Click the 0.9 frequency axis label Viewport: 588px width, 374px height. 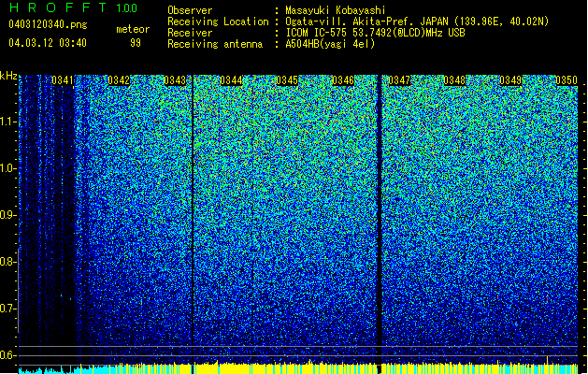tap(8, 215)
